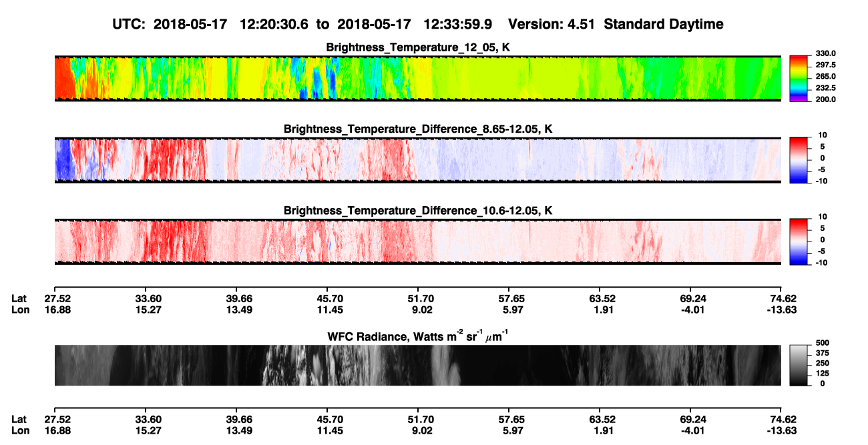Click the Brightness_Temperature_12_05, K panel title
This screenshot has width=868, height=445.
(x=418, y=47)
